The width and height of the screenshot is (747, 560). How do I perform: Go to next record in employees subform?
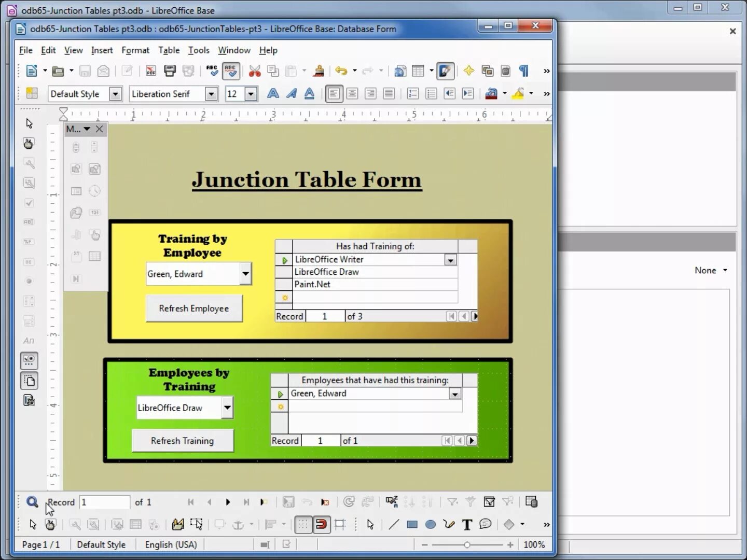(472, 441)
